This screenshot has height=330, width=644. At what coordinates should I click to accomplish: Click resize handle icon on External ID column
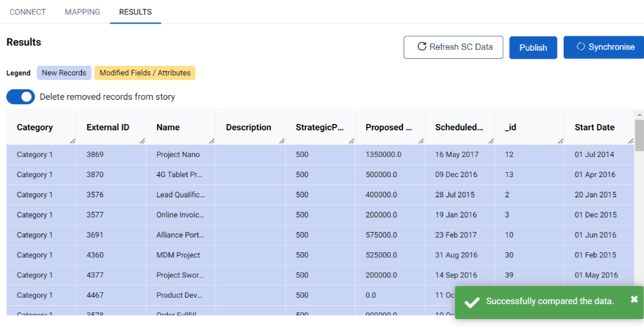click(x=143, y=141)
